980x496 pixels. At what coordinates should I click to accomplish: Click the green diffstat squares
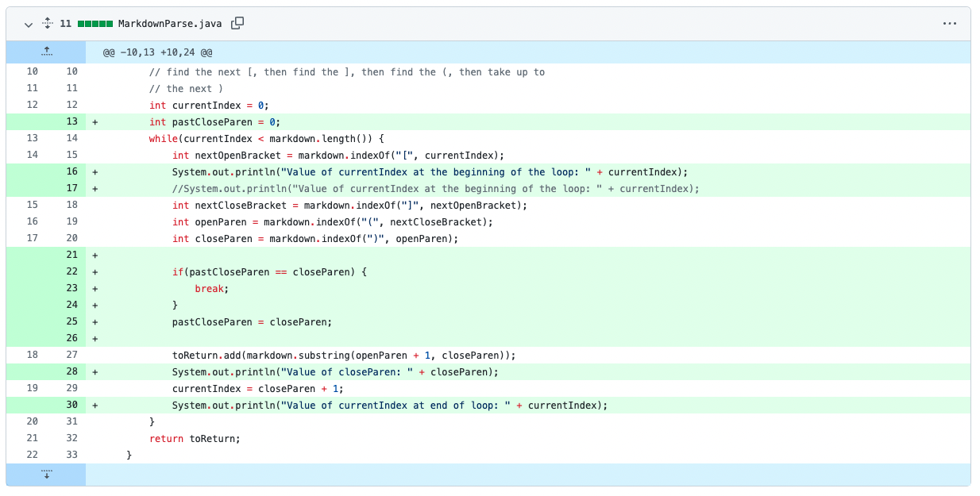[95, 24]
